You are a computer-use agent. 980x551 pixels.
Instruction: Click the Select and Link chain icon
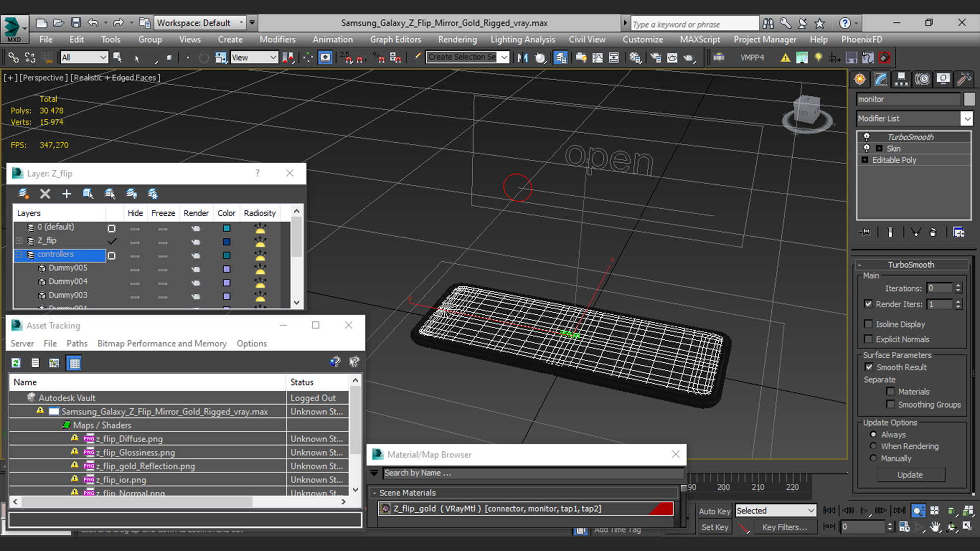click(x=13, y=58)
